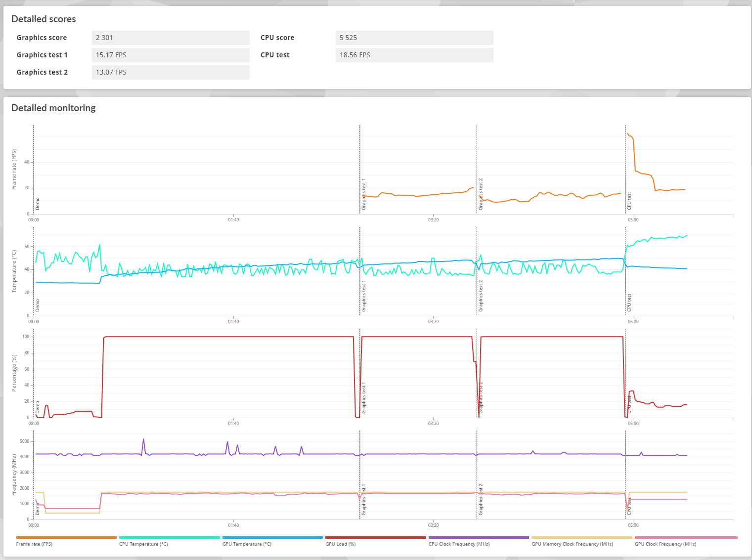Click Demo marker in temperature chart
The width and height of the screenshot is (752, 560).
click(x=38, y=305)
